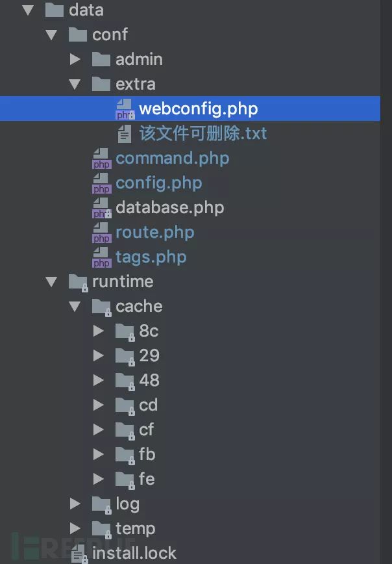
Task: Expand the log folder
Action: coord(75,504)
